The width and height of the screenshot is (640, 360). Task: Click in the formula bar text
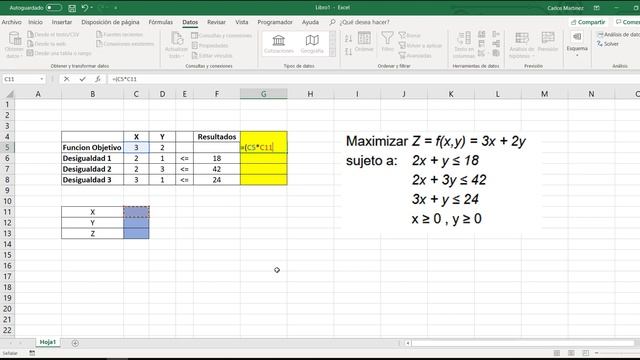(x=125, y=79)
